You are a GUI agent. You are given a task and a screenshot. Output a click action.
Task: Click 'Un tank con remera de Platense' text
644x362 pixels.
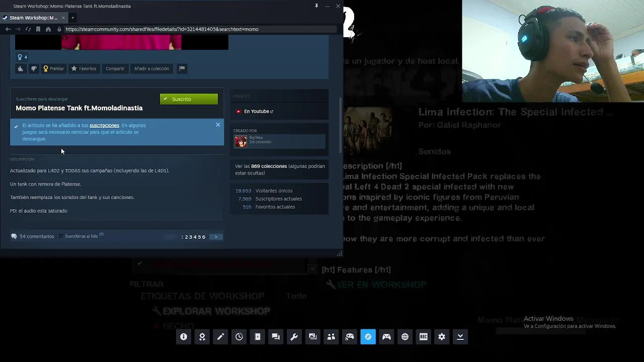[45, 184]
